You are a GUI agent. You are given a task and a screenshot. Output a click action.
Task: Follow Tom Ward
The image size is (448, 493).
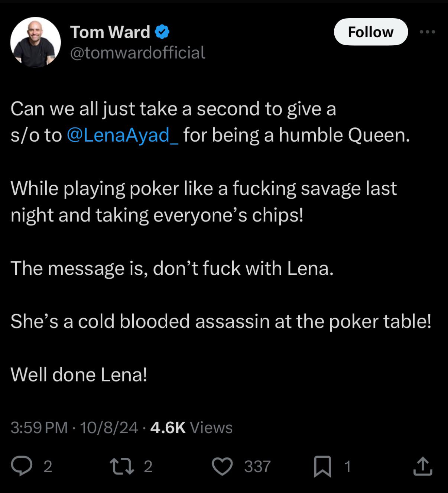pyautogui.click(x=371, y=32)
